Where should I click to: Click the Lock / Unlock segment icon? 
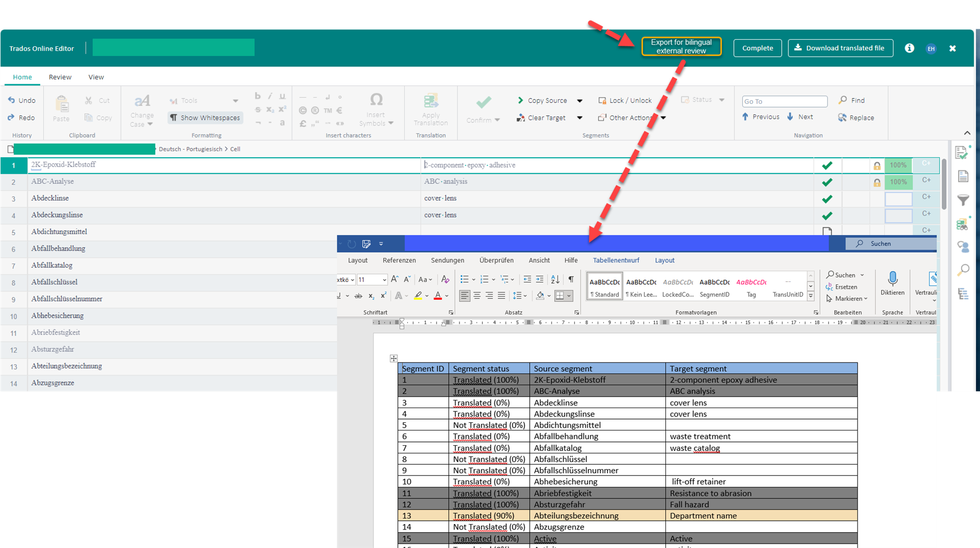tap(602, 100)
